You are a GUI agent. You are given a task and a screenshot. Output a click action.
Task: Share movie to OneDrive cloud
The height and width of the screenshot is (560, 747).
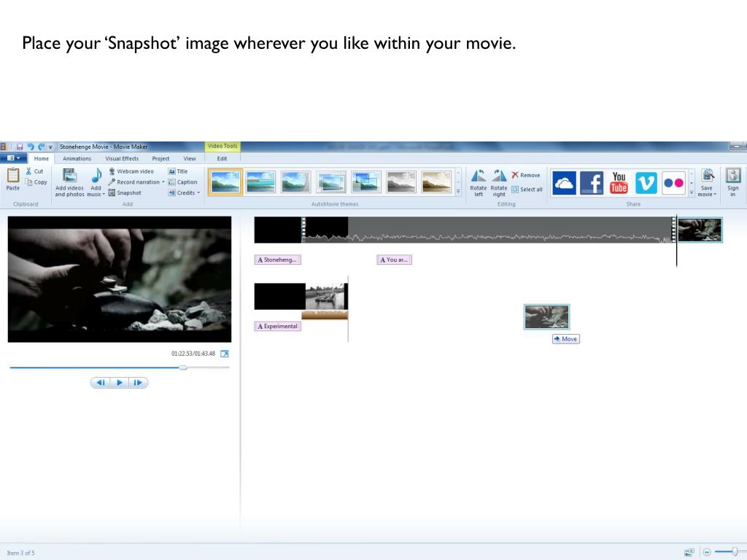(564, 183)
